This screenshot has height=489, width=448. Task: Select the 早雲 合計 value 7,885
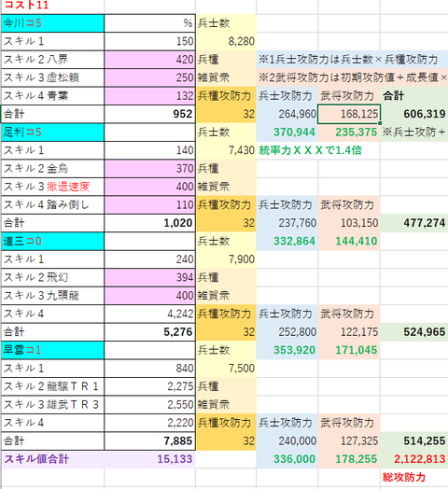[x=149, y=441]
